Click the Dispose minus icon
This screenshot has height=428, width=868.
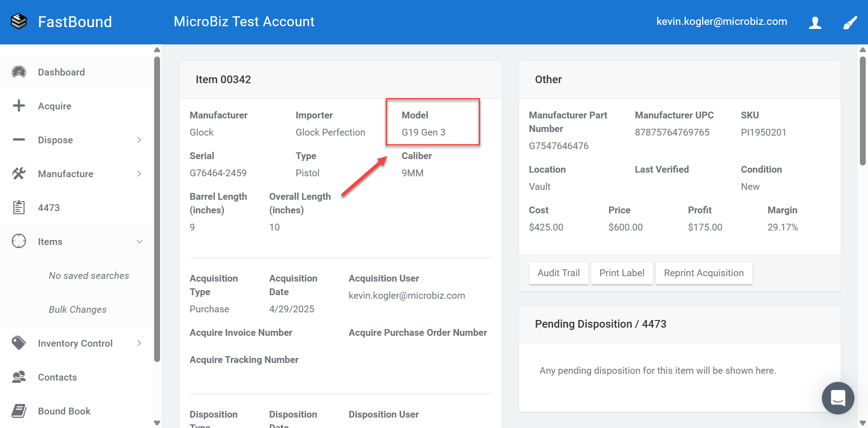(19, 140)
